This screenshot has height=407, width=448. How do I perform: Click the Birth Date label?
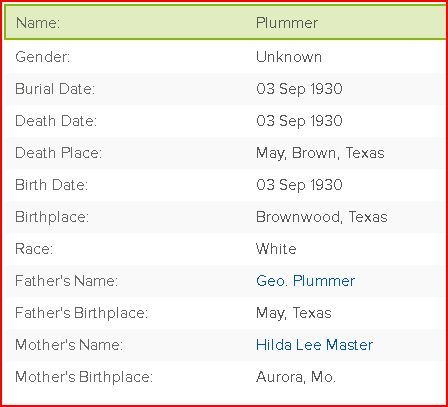(x=51, y=185)
